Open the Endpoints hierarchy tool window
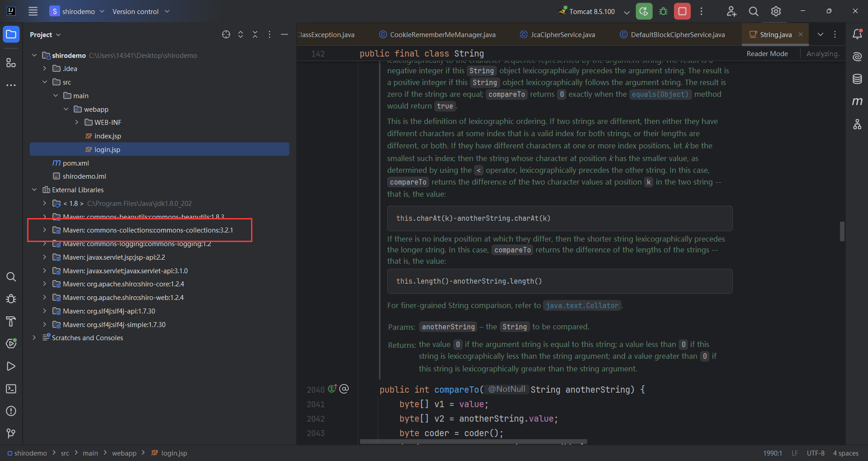Screen dimensions: 868x461 tap(857, 124)
